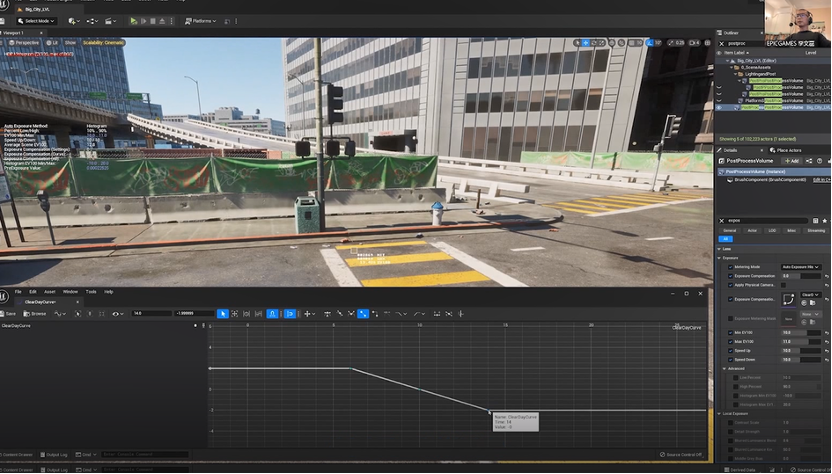Screen dimensions: 832x474
Task: Collapse the Lens category
Action: [x=720, y=249]
